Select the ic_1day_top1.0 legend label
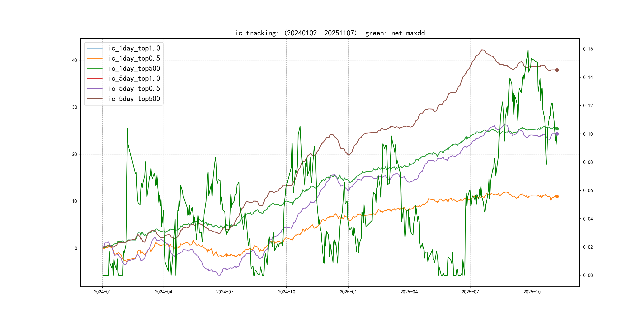The width and height of the screenshot is (644, 322). coord(134,48)
